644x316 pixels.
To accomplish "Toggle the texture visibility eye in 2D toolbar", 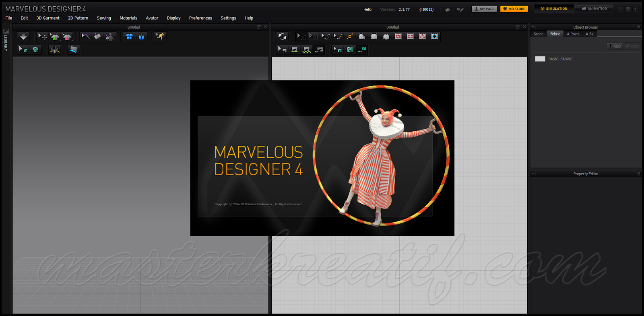I will tap(362, 50).
